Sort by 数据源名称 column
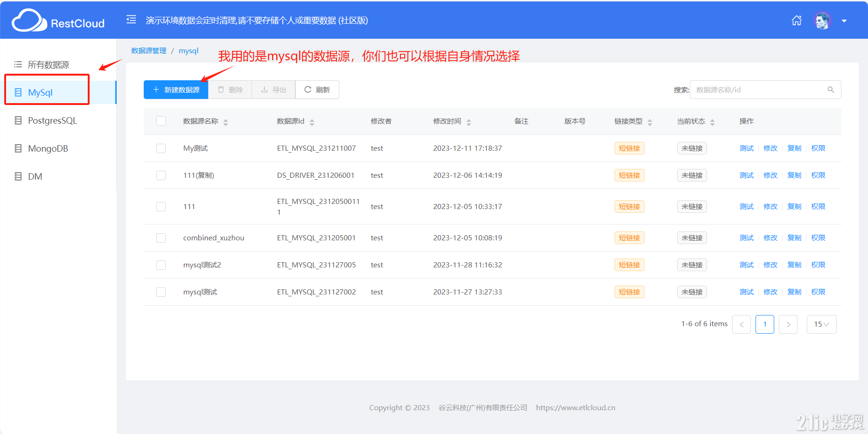The image size is (868, 434). pos(226,122)
